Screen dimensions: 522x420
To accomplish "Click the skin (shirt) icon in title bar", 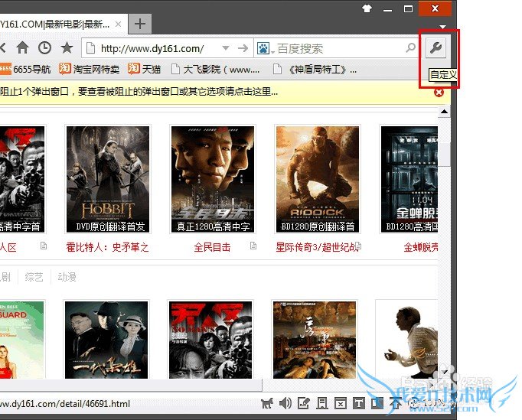I will 367,8.
